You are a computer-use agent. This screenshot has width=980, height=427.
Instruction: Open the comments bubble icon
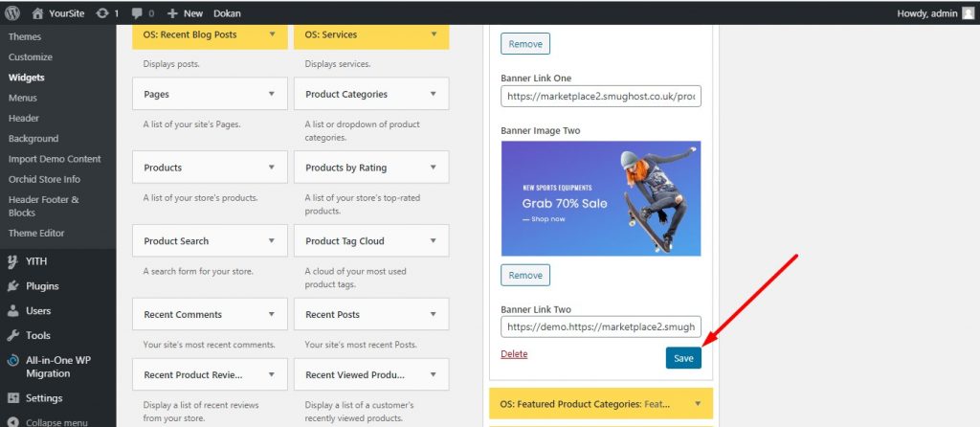[x=139, y=13]
